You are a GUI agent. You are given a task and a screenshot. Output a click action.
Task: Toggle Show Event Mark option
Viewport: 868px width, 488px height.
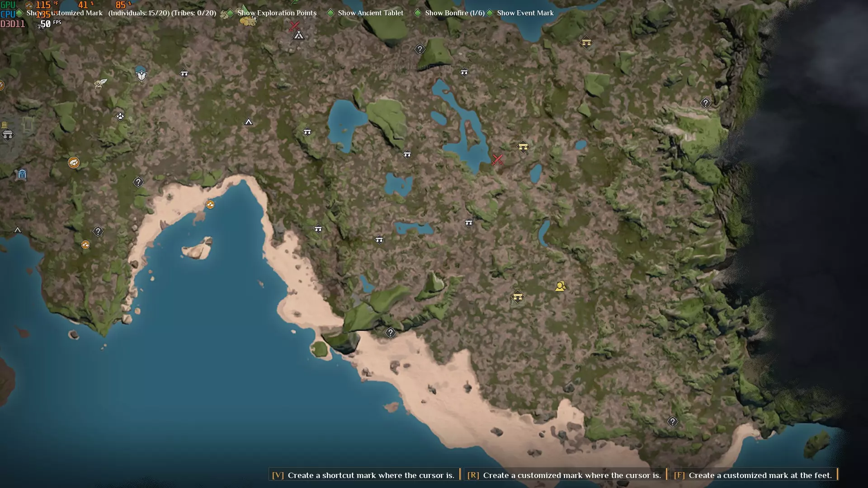coord(490,13)
